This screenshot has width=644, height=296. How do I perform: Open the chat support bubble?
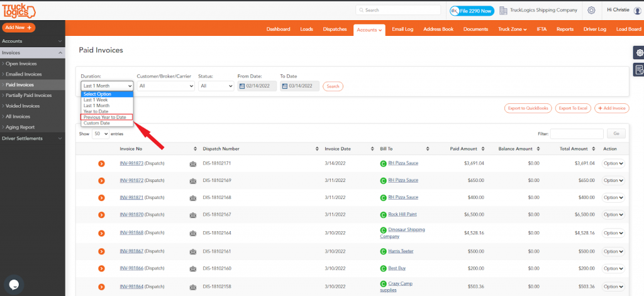coord(14,285)
